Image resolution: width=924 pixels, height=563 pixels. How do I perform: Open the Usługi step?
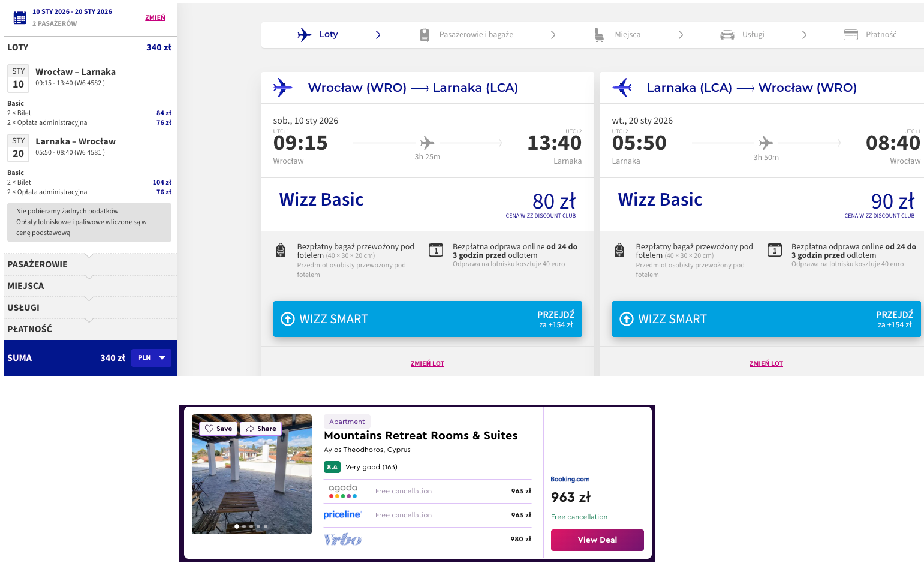[x=753, y=35]
